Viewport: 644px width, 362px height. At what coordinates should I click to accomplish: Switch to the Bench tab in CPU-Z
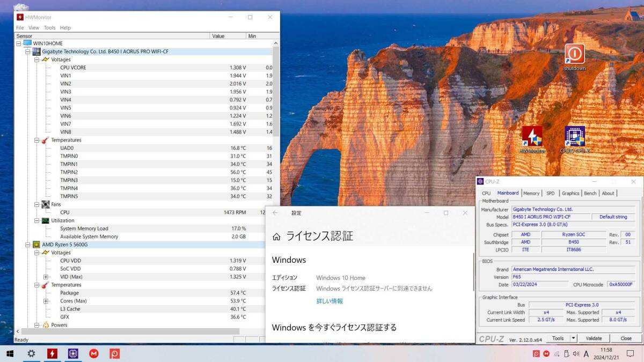coord(590,193)
